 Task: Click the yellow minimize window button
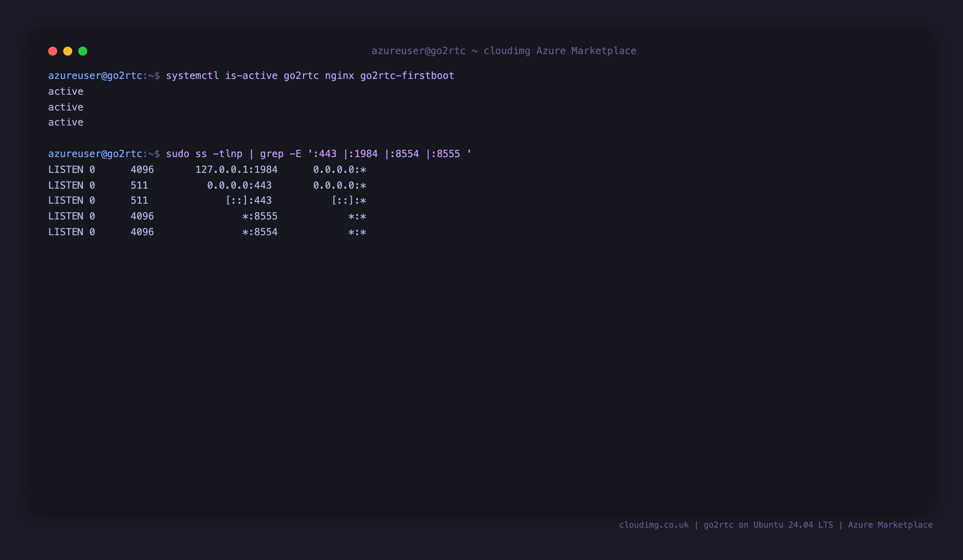(x=68, y=51)
